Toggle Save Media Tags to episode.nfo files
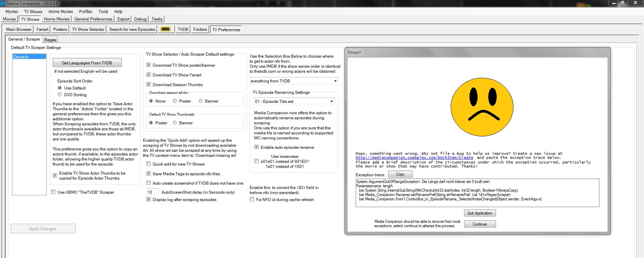This screenshot has height=258, width=644. pos(148,174)
